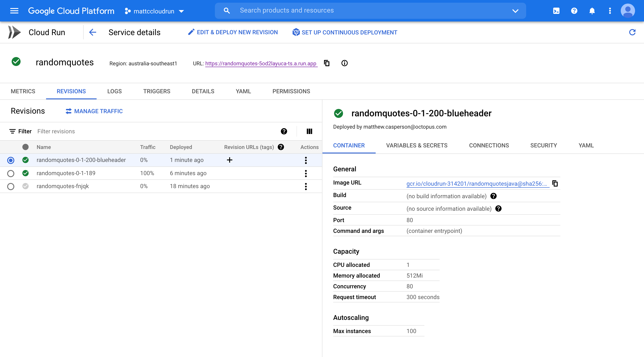This screenshot has width=644, height=357.
Task: Switch to the LOGS tab
Action: pos(114,91)
